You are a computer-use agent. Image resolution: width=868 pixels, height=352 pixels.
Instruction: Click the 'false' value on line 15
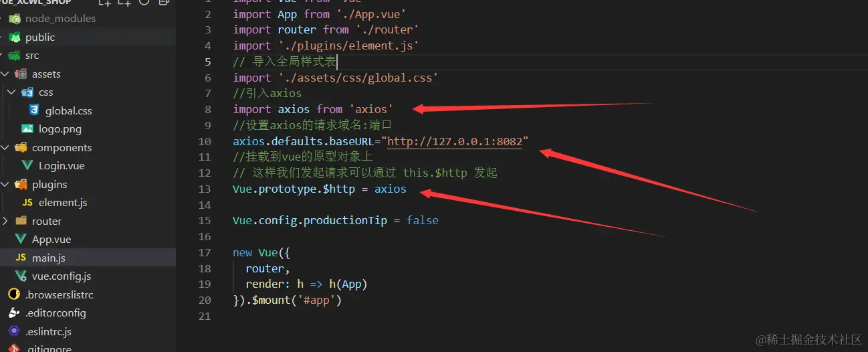423,220
